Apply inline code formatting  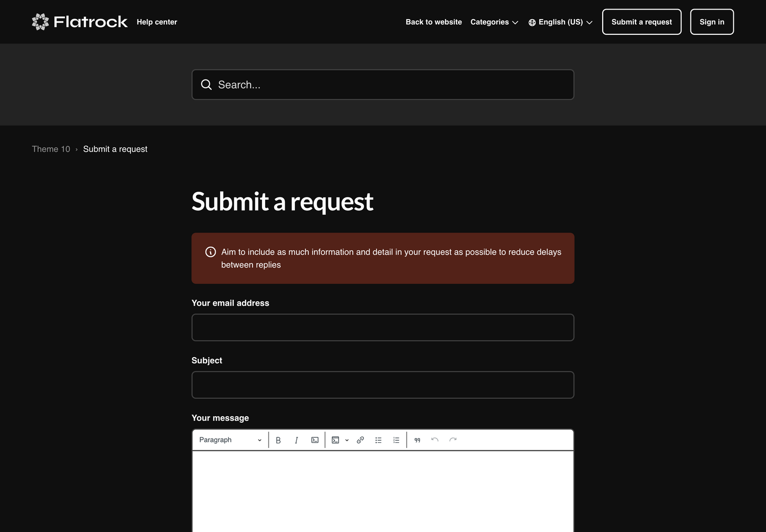click(x=315, y=440)
